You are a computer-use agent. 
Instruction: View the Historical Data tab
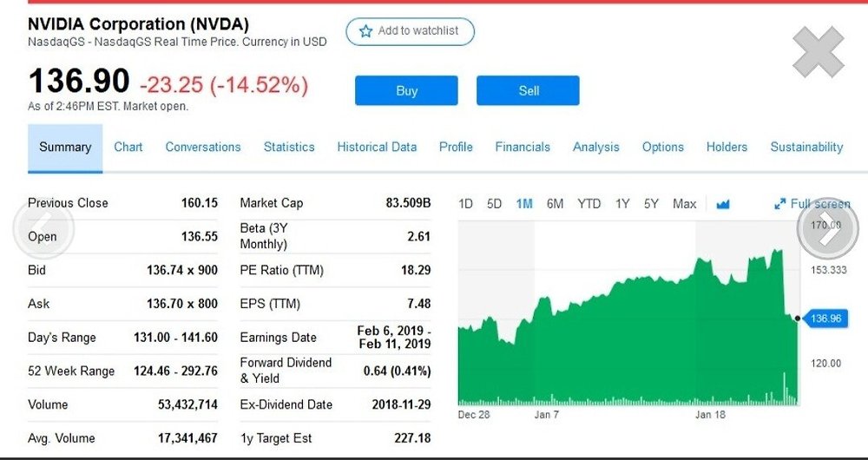(x=377, y=148)
